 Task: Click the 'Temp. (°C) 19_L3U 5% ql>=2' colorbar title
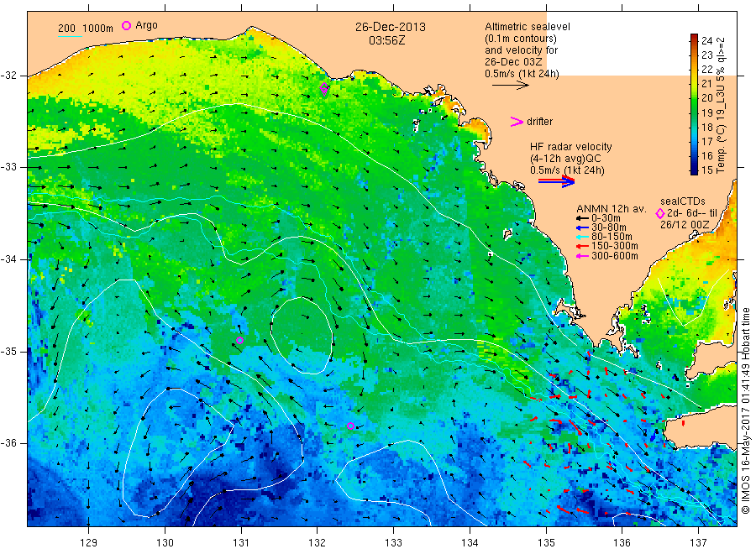721,105
